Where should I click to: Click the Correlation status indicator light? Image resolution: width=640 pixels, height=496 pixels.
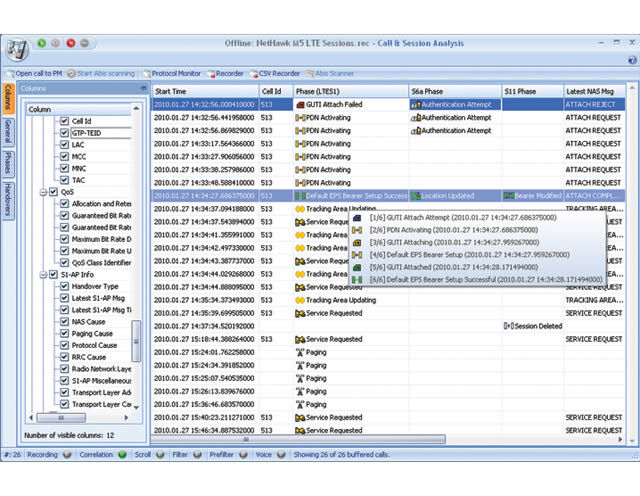(122, 455)
